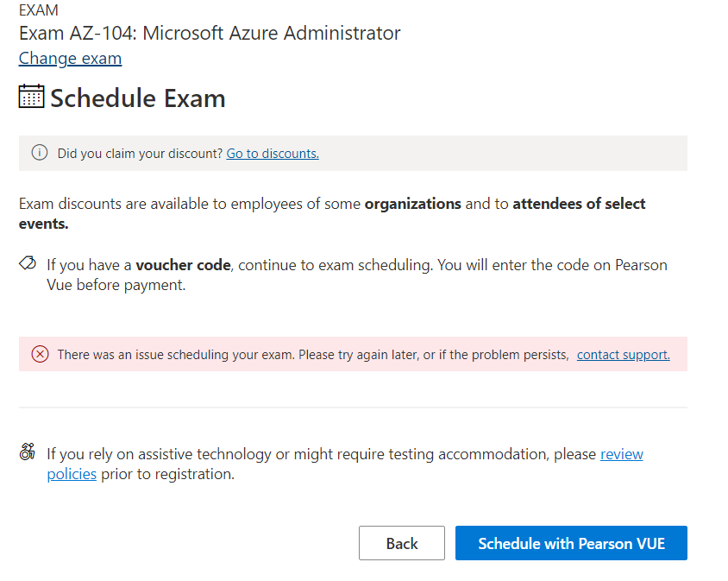Click bold attendees of select events text

pyautogui.click(x=579, y=205)
